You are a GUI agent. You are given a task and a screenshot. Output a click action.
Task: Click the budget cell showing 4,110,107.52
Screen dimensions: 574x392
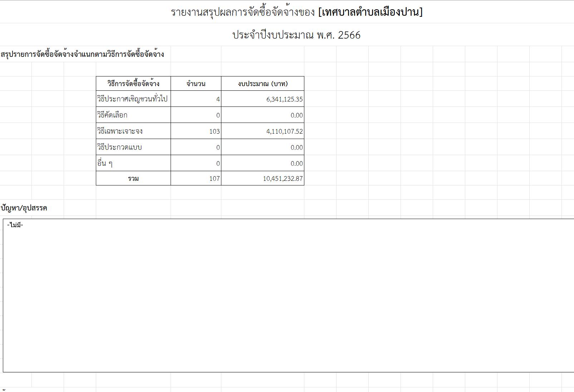click(x=284, y=132)
